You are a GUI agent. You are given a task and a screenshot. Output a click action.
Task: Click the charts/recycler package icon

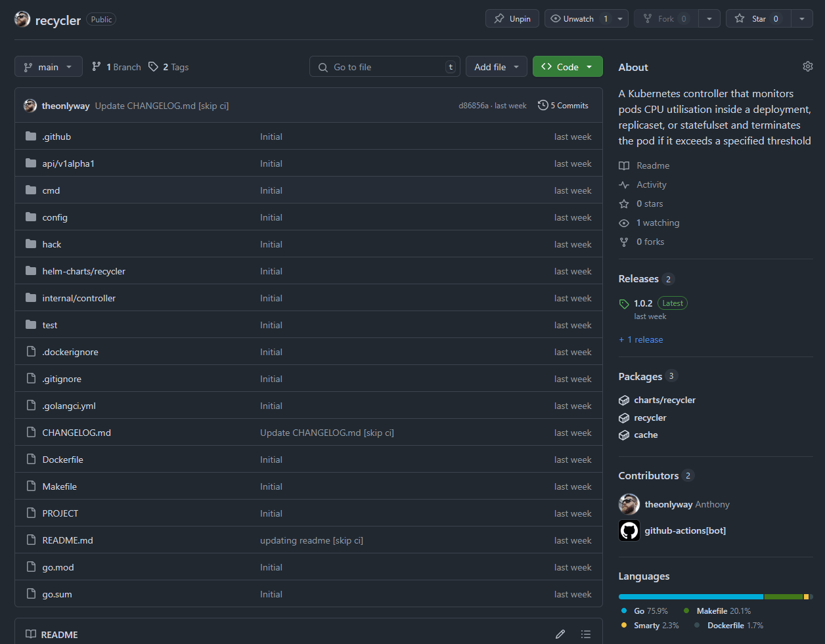624,400
